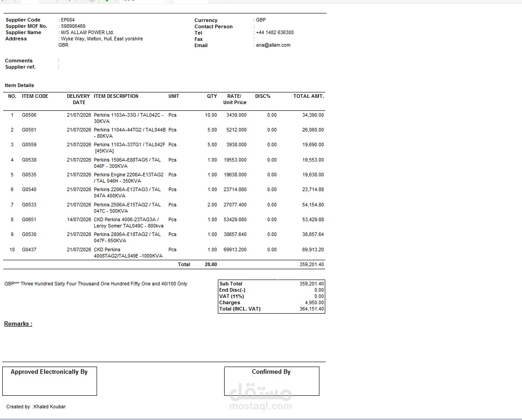Click the unit price 5212.000
This screenshot has width=522, height=420.
point(236,130)
